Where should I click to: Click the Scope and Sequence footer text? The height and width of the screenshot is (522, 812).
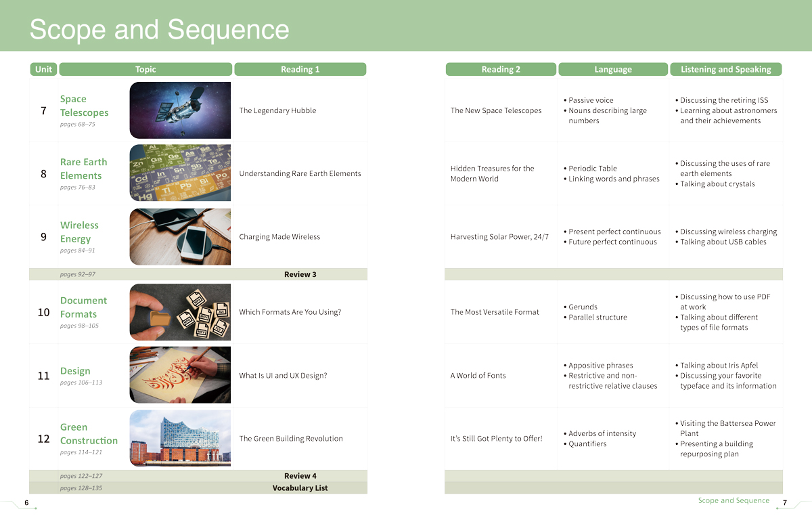[734, 500]
